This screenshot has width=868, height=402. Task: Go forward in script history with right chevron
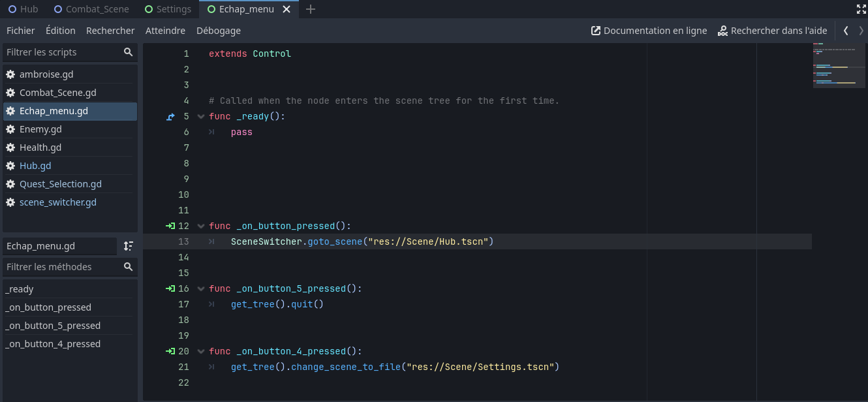tap(861, 31)
